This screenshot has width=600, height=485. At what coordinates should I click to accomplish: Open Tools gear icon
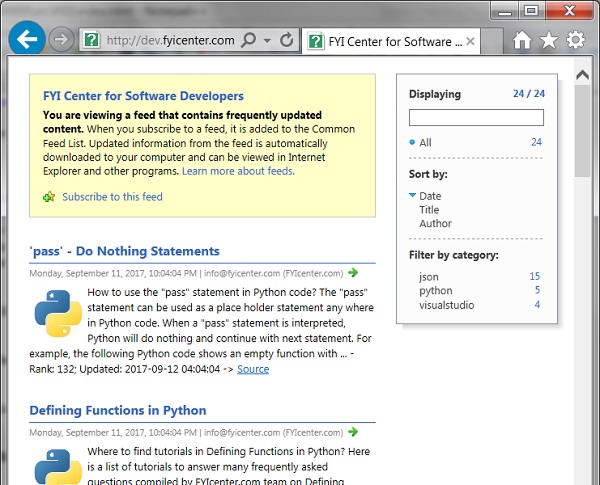pyautogui.click(x=575, y=39)
